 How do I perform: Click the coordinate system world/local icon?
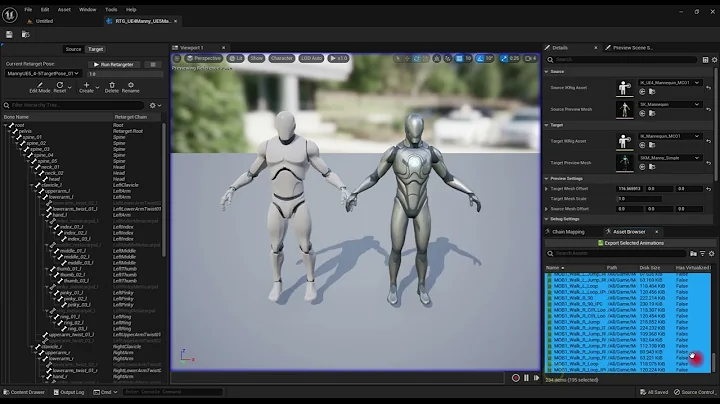click(437, 58)
